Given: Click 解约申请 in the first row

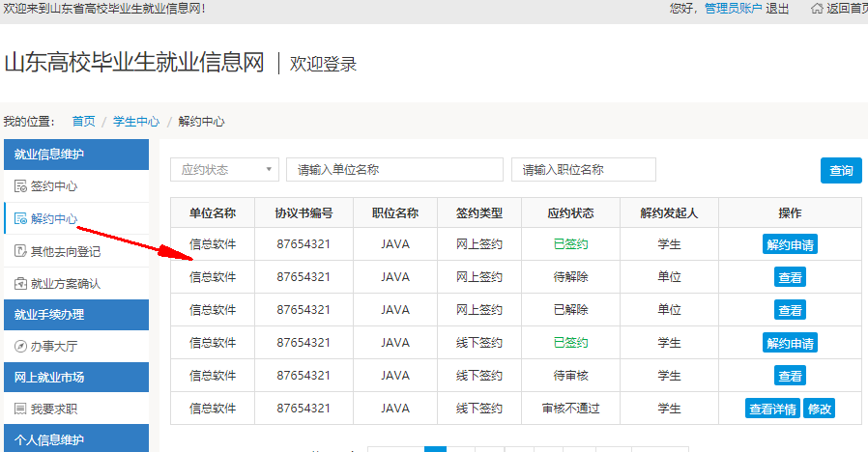Looking at the screenshot, I should pos(790,244).
